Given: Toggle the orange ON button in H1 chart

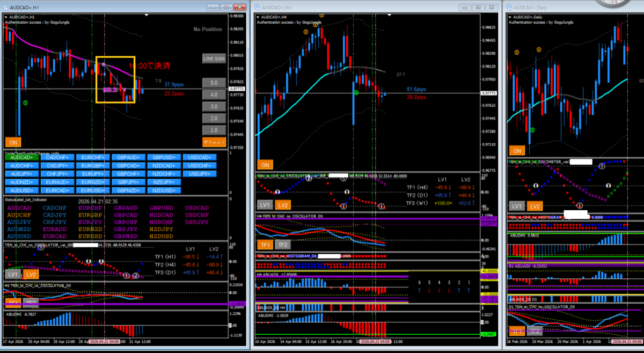Looking at the screenshot, I should coord(12,142).
